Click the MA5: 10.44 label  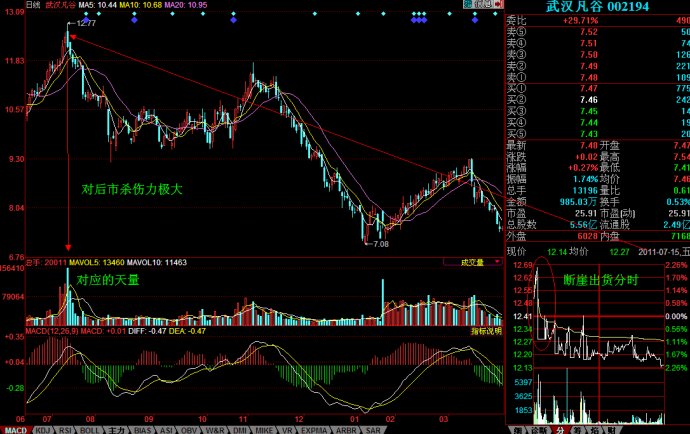(x=98, y=5)
